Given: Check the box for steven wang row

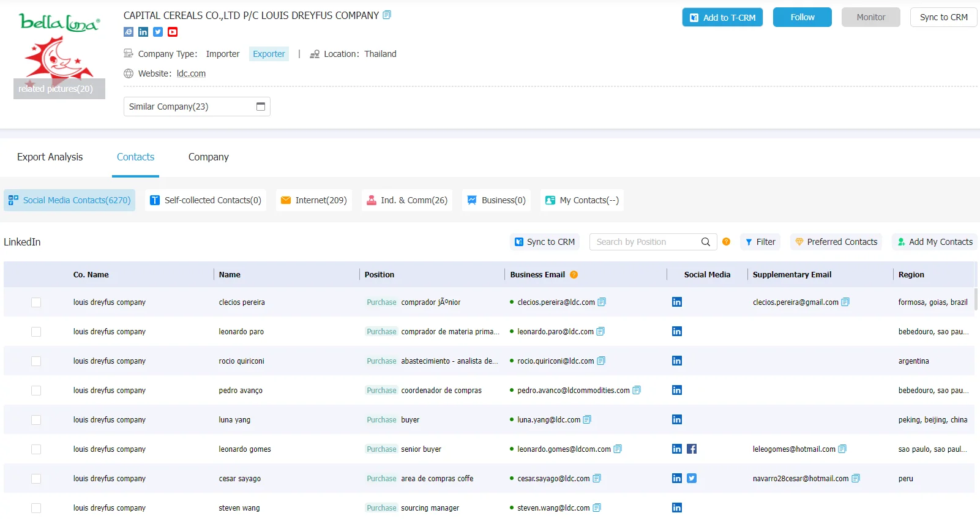Looking at the screenshot, I should point(36,508).
